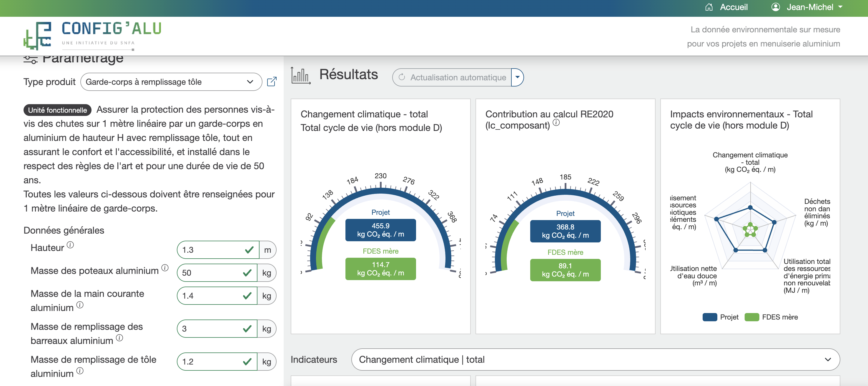868x386 pixels.
Task: Click the Actualisation automatique button
Action: [452, 77]
